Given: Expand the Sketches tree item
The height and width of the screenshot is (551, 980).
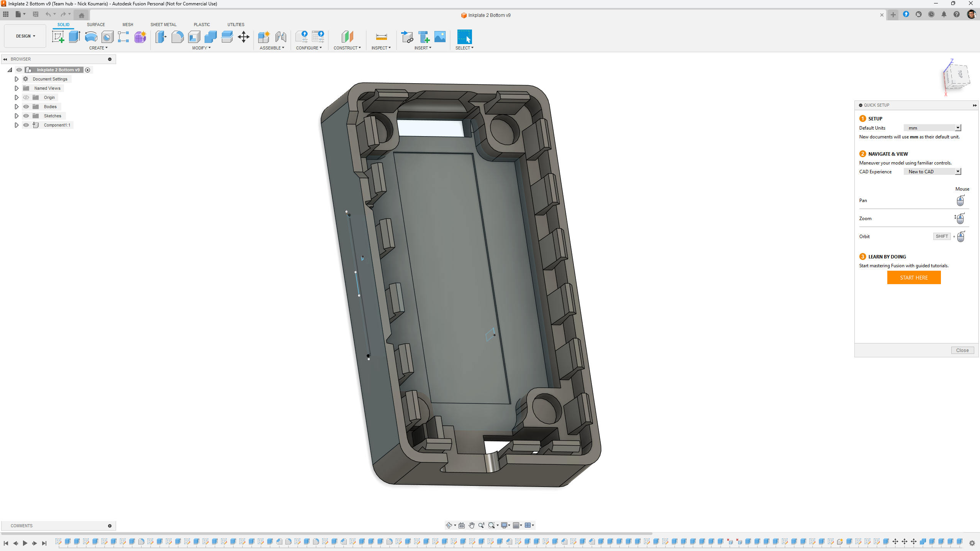Looking at the screenshot, I should tap(16, 116).
